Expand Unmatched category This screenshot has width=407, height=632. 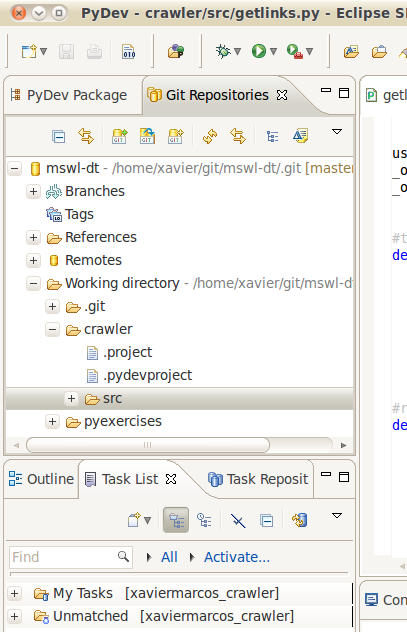(x=15, y=617)
